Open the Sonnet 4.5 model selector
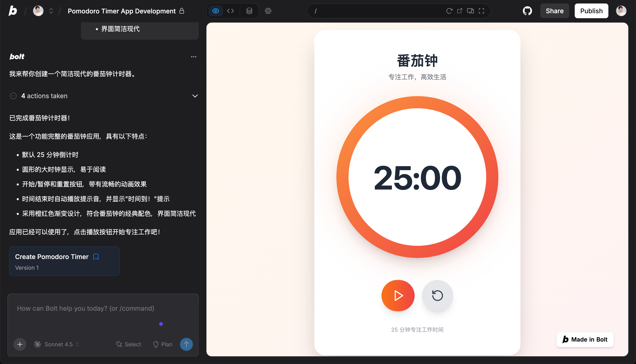 56,344
